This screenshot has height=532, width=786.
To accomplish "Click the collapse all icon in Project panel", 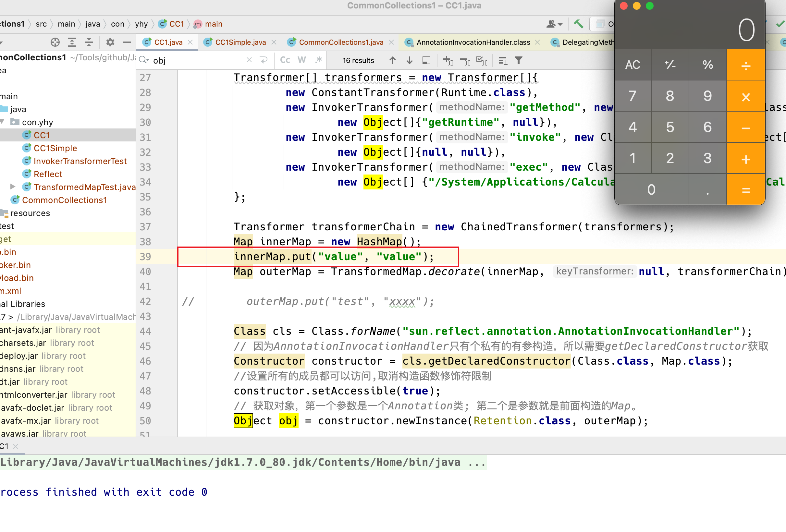I will pyautogui.click(x=89, y=42).
